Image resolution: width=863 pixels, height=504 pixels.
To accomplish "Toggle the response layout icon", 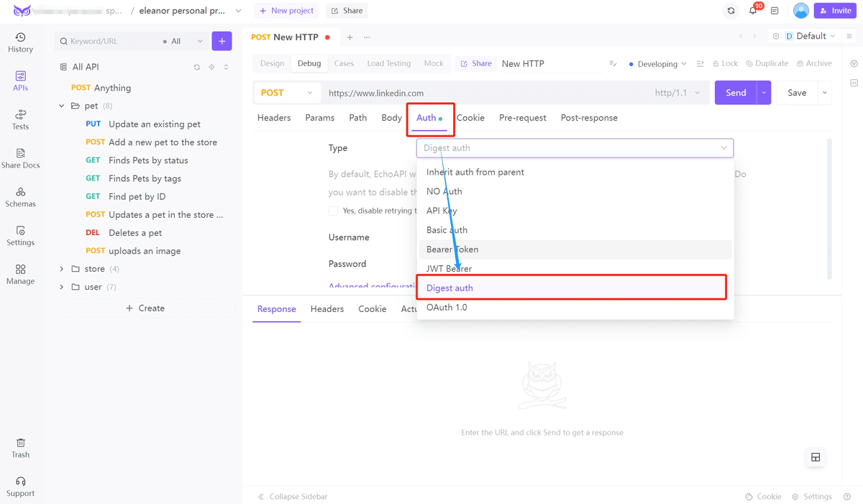I will [x=816, y=457].
